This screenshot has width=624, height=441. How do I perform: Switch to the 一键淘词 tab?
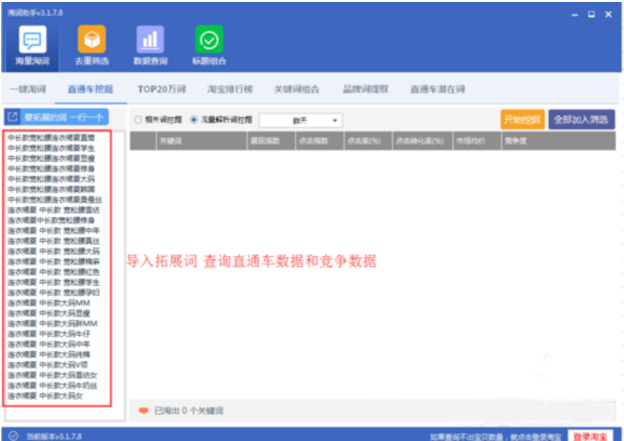coord(27,89)
